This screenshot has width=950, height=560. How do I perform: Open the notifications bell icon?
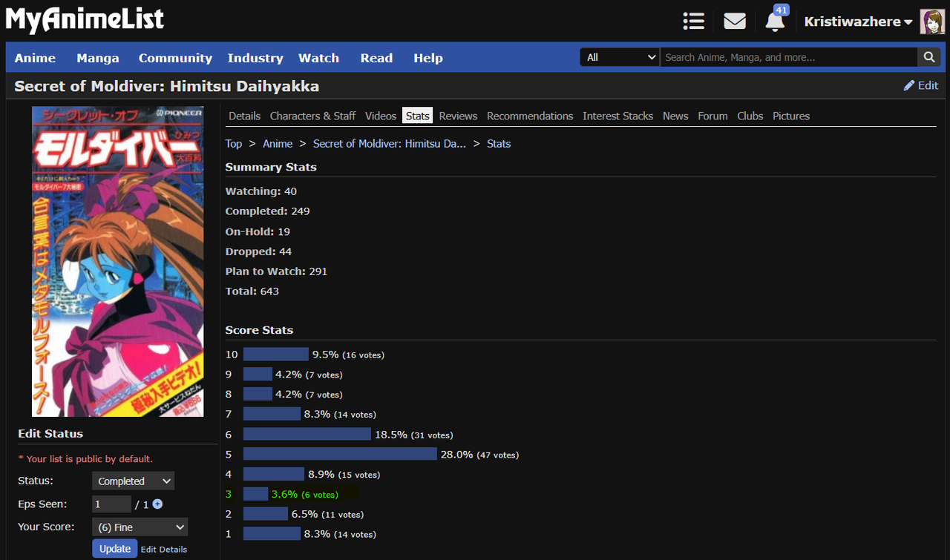(775, 21)
